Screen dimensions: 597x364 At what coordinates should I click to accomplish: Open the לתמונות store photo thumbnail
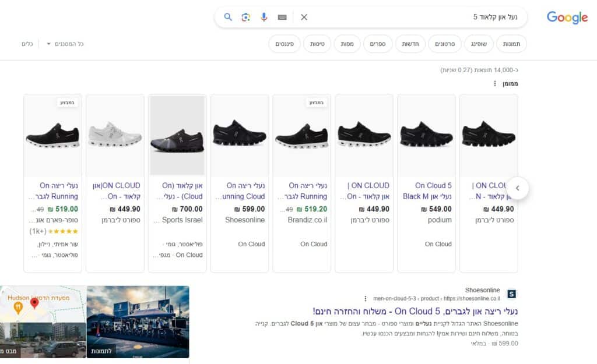138,322
